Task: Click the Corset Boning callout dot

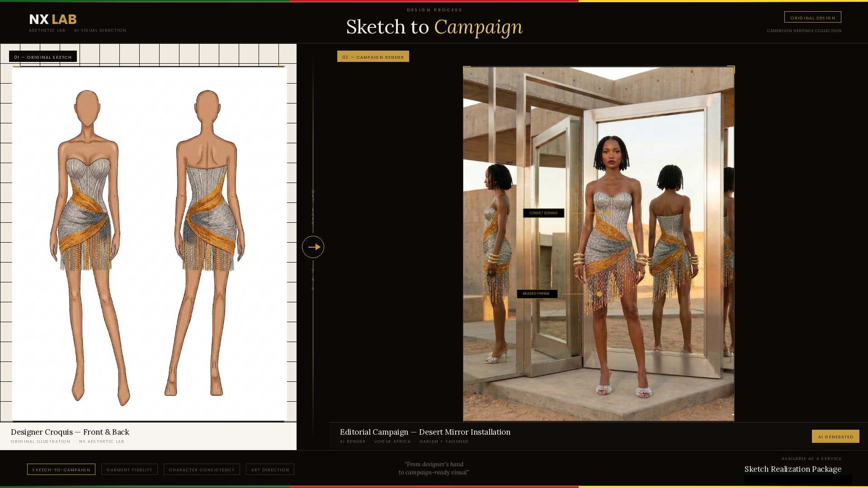Action: 608,213
